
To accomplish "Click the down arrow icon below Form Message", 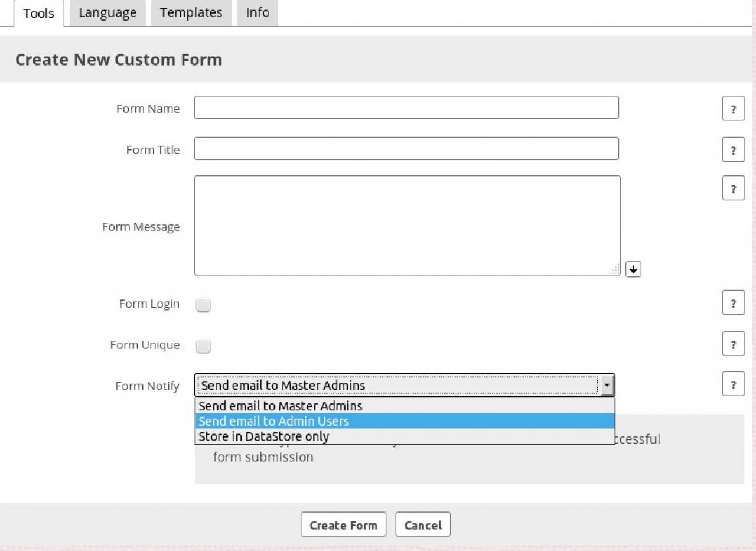I will pos(633,269).
